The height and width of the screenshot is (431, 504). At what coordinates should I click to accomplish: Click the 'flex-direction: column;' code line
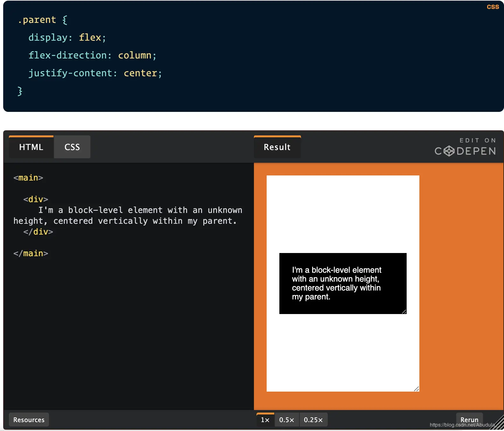coord(93,55)
